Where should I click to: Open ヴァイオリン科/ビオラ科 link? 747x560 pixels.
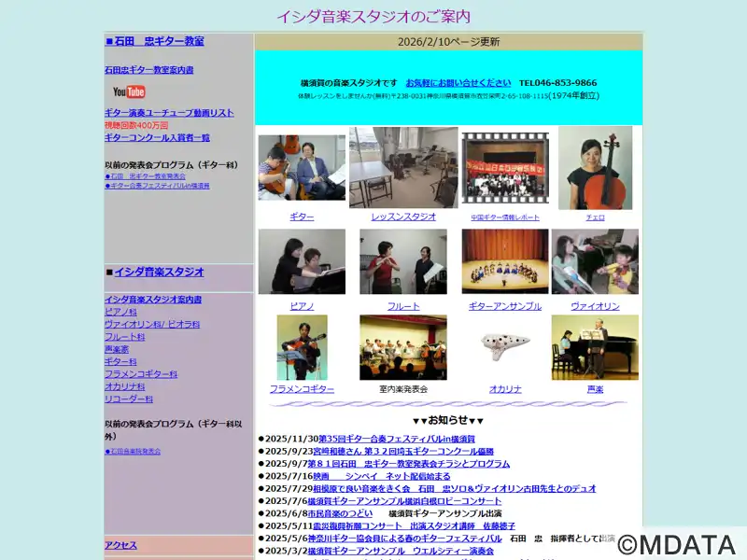coord(152,324)
